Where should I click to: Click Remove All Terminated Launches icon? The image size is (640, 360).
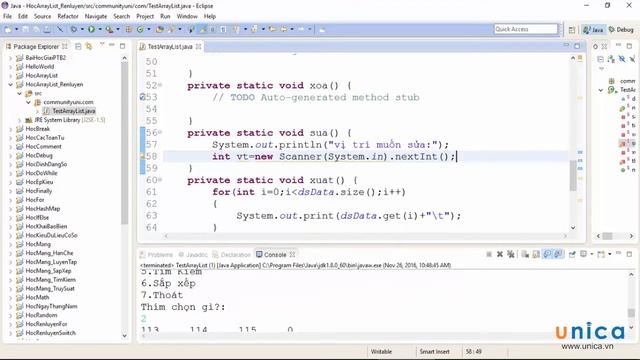coord(510,254)
